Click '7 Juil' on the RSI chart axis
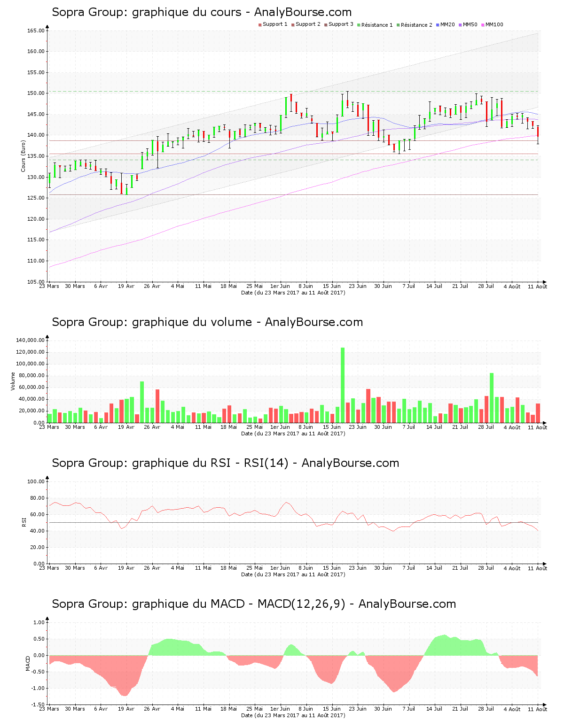 (409, 568)
